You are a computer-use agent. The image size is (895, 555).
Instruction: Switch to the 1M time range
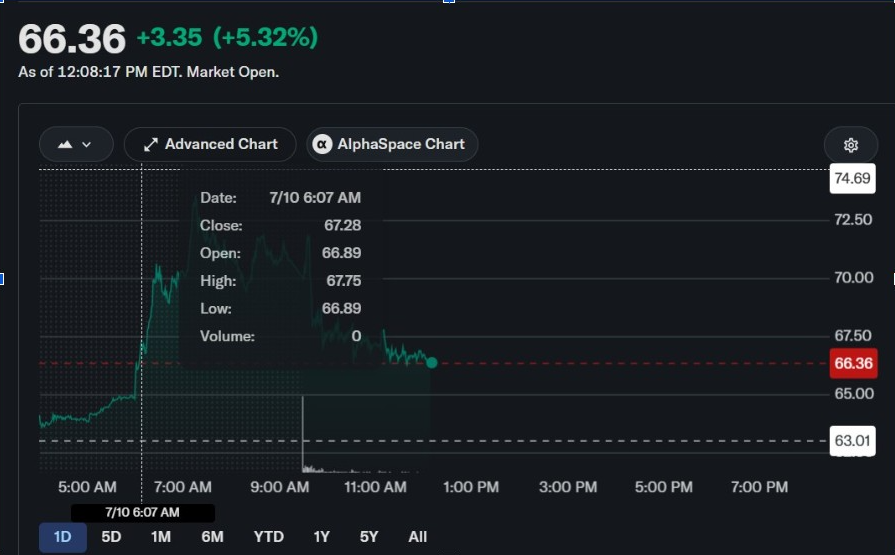161,537
